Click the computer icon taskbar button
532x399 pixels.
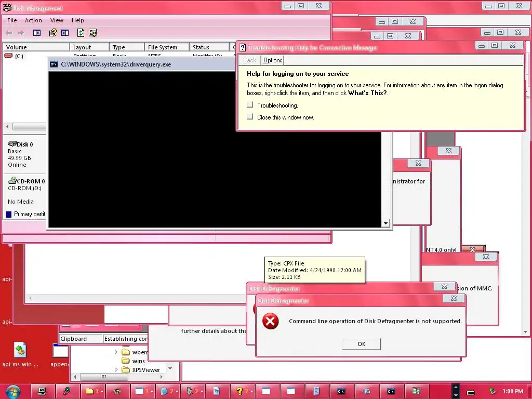click(42, 391)
